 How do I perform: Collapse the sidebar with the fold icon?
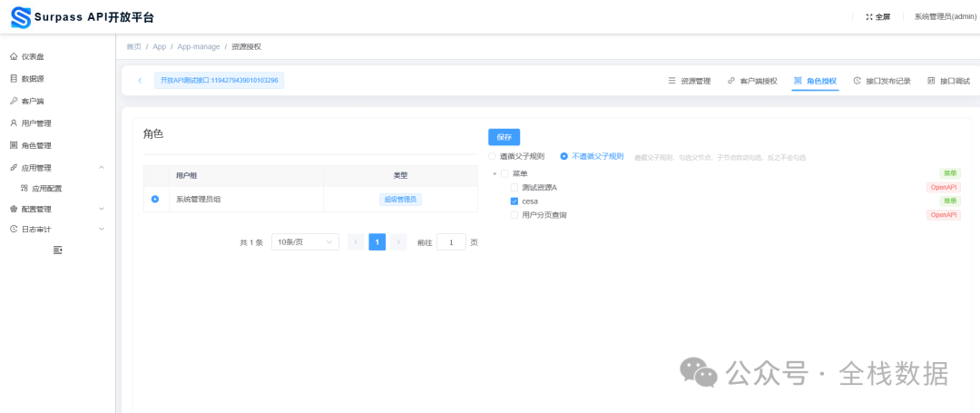(x=57, y=250)
